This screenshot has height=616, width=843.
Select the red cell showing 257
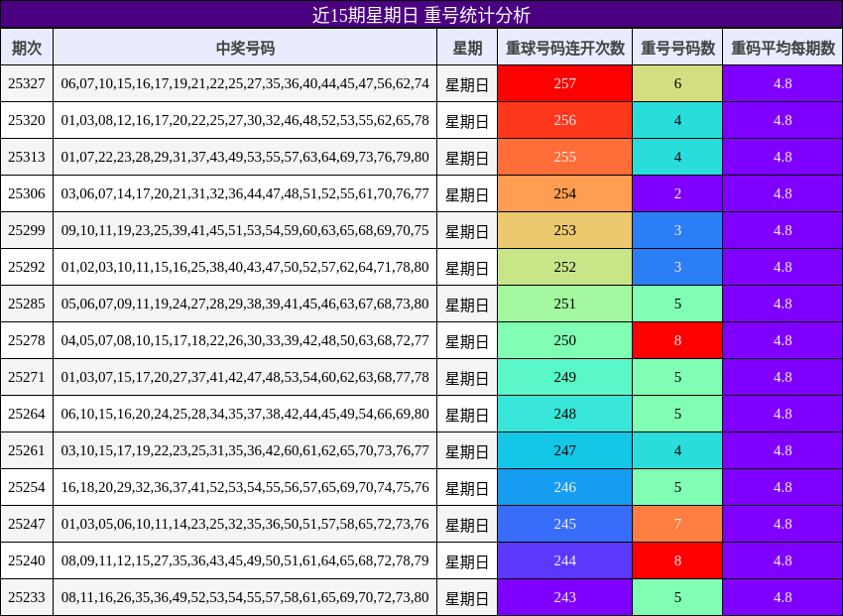pyautogui.click(x=564, y=84)
